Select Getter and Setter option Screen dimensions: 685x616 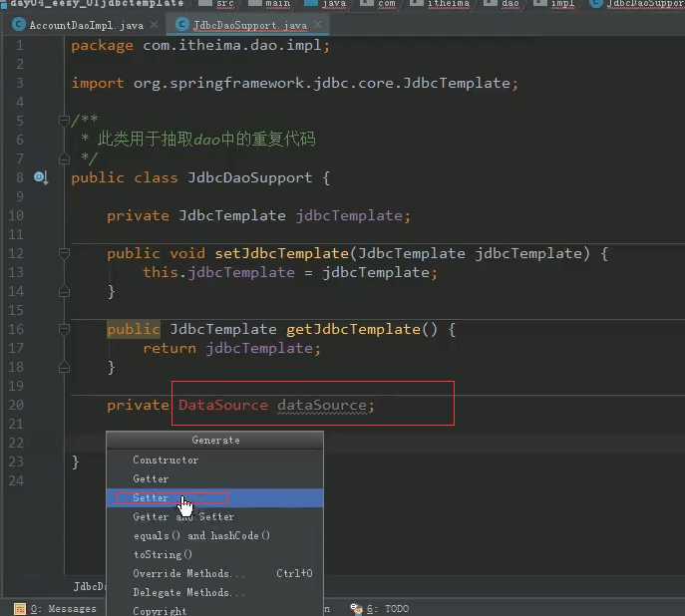click(183, 516)
